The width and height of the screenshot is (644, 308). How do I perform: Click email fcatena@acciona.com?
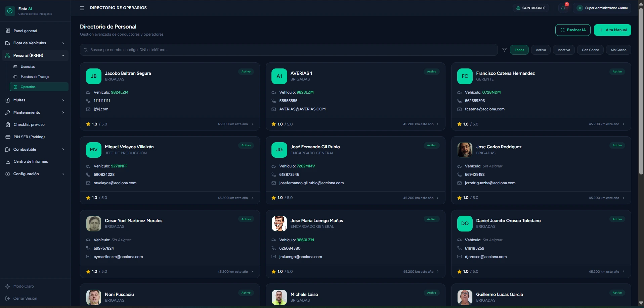click(484, 109)
